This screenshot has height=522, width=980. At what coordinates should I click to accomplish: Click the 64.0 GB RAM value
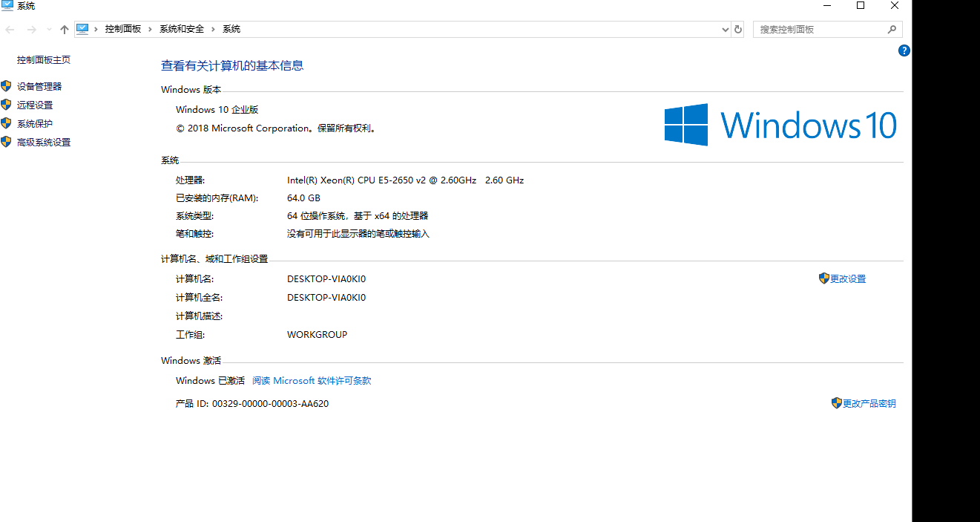coord(303,198)
